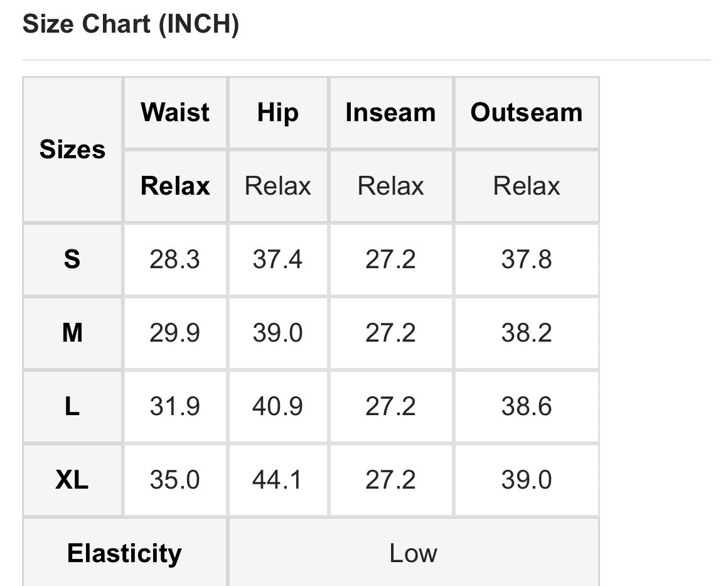Click waist value 28.3 for size S

click(175, 259)
